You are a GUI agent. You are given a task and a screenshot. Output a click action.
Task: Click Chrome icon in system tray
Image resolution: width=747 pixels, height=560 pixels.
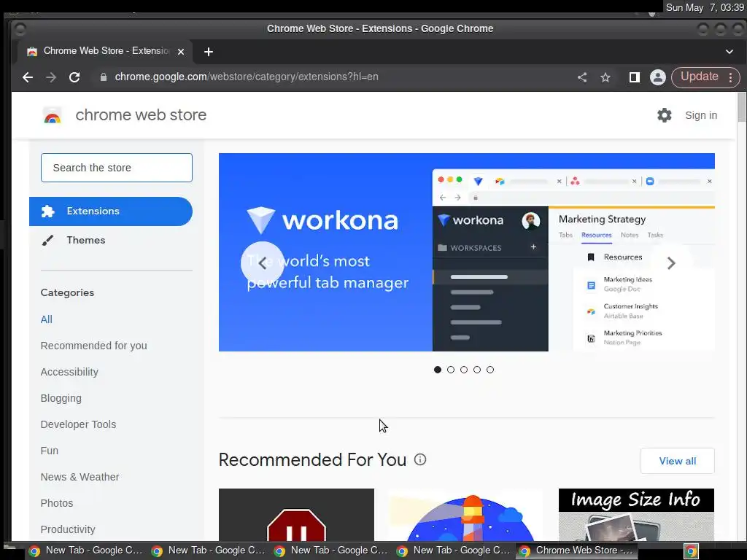coord(692,551)
